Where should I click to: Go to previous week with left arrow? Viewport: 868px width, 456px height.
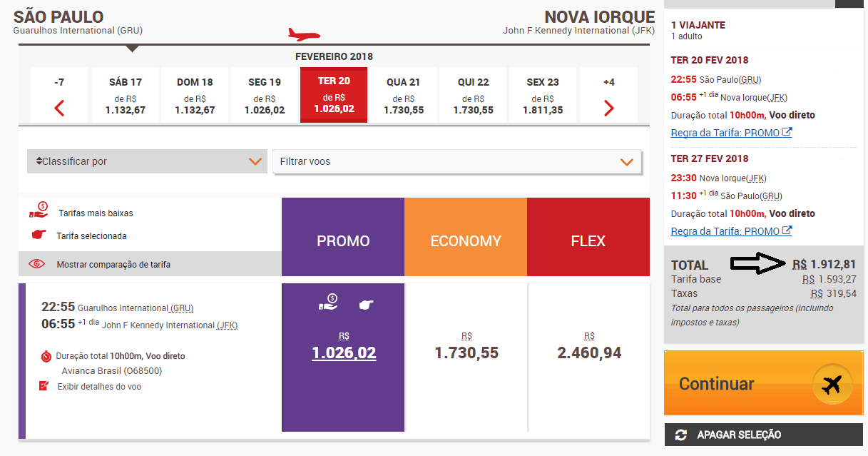tap(59, 108)
